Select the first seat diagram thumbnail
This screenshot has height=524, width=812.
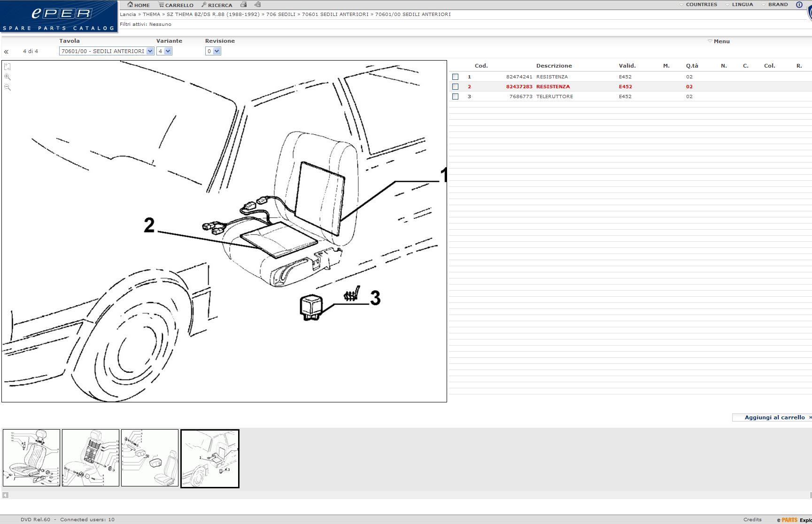(31, 458)
